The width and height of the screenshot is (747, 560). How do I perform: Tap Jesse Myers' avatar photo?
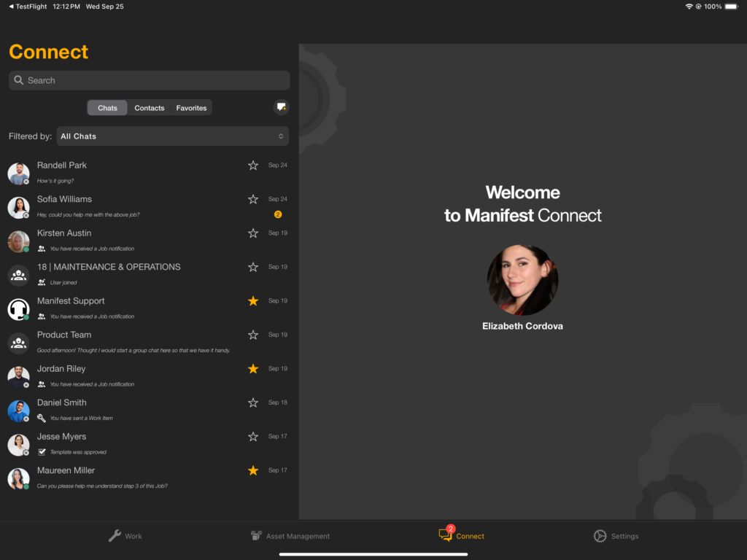(x=18, y=444)
